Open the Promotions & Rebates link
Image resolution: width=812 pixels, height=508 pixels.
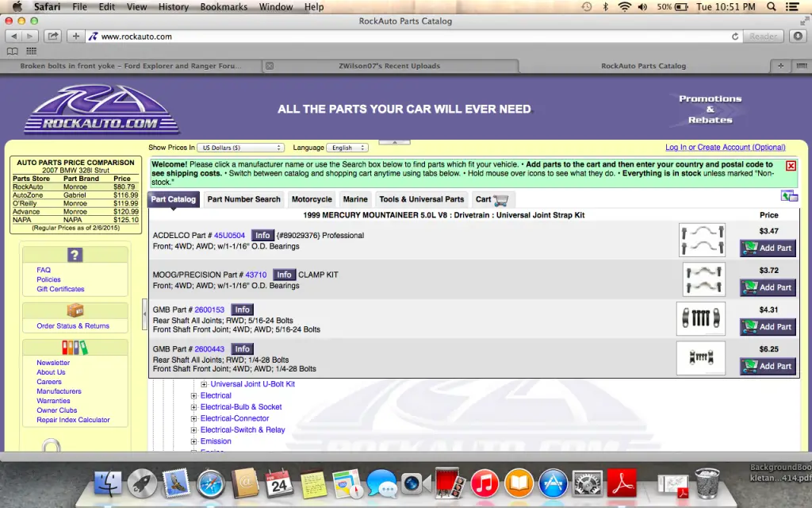click(710, 110)
